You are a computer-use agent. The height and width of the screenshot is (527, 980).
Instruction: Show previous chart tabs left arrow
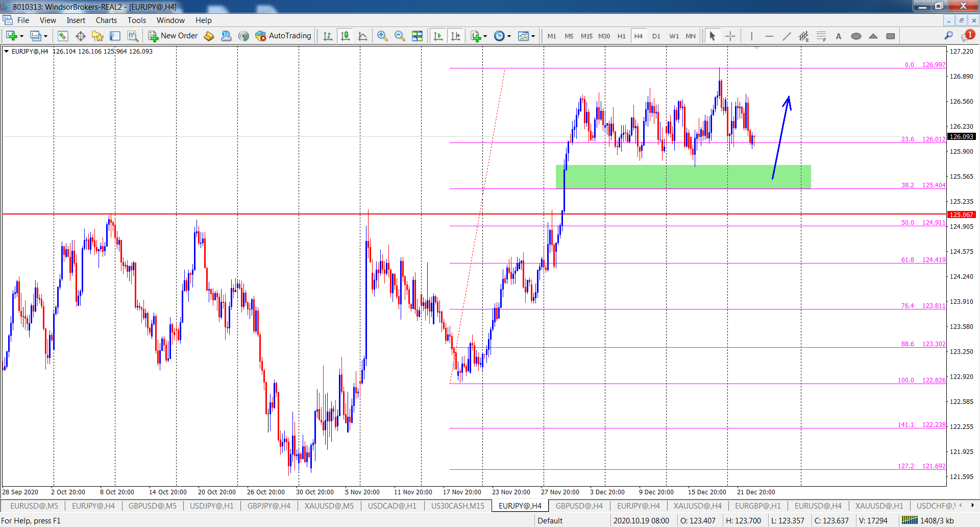tap(961, 506)
